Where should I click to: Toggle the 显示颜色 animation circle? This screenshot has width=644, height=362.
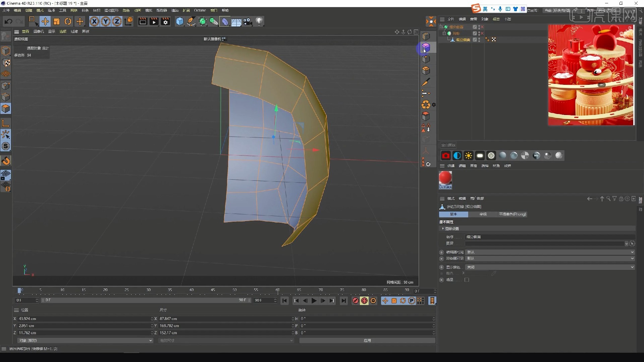tap(441, 267)
